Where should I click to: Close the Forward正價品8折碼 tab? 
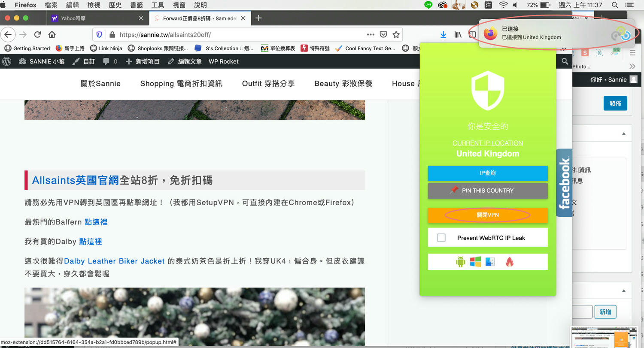tap(243, 18)
